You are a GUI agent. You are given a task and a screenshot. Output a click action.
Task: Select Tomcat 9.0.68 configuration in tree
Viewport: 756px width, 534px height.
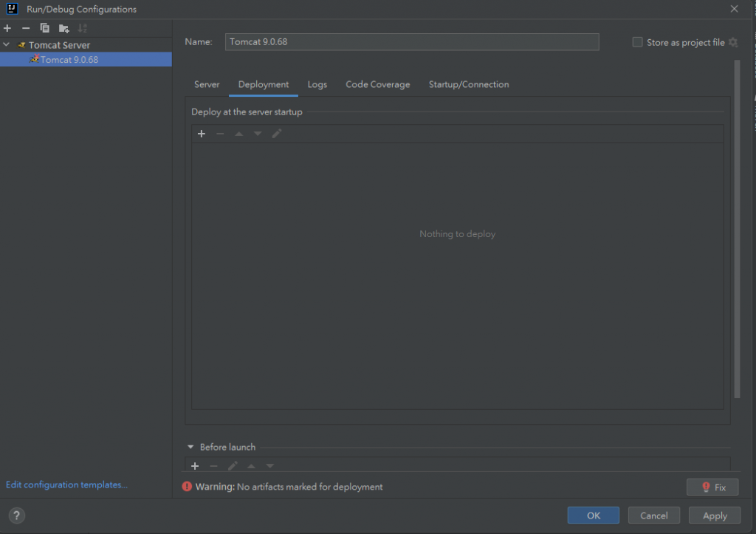coord(86,59)
